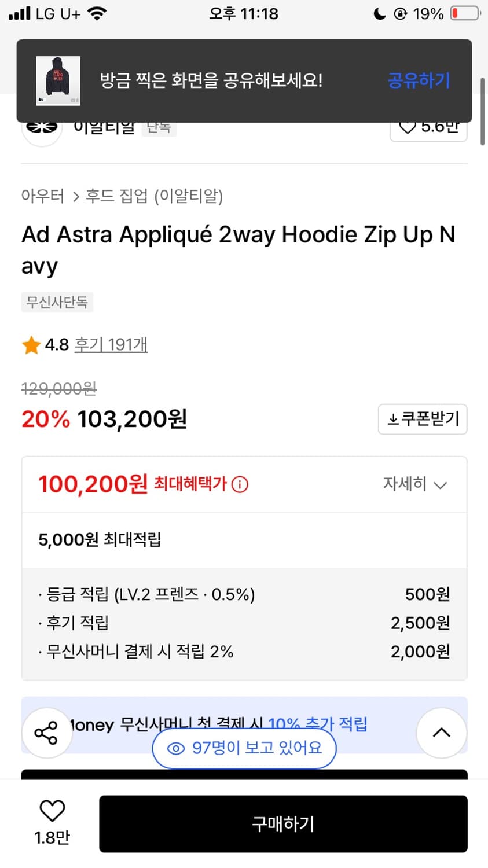Like the brand via 5.6만 heart button

(x=428, y=127)
